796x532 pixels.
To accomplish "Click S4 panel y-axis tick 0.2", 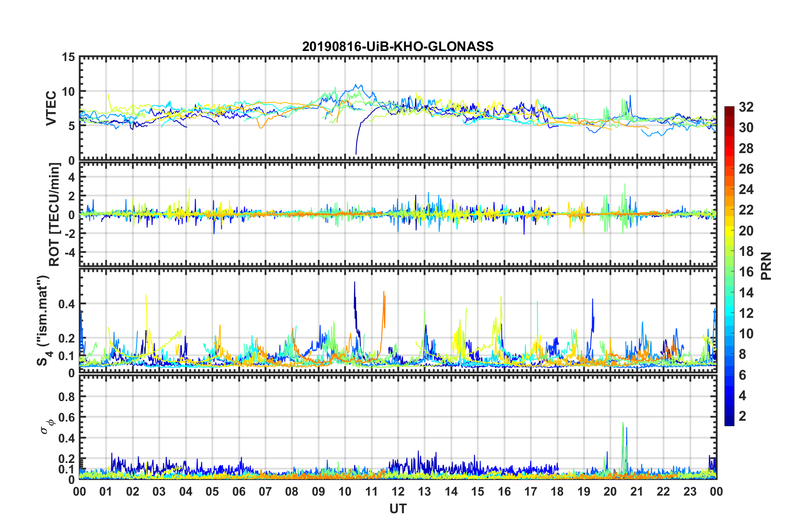I will click(x=67, y=338).
